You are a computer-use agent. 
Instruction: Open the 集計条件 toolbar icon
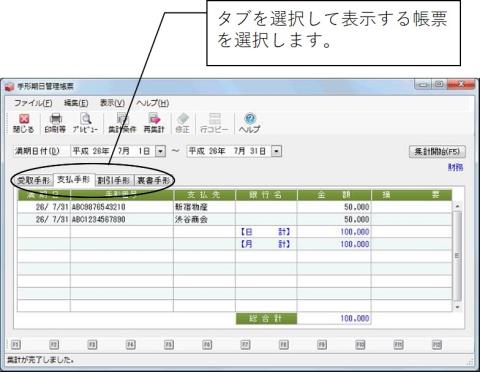122,123
